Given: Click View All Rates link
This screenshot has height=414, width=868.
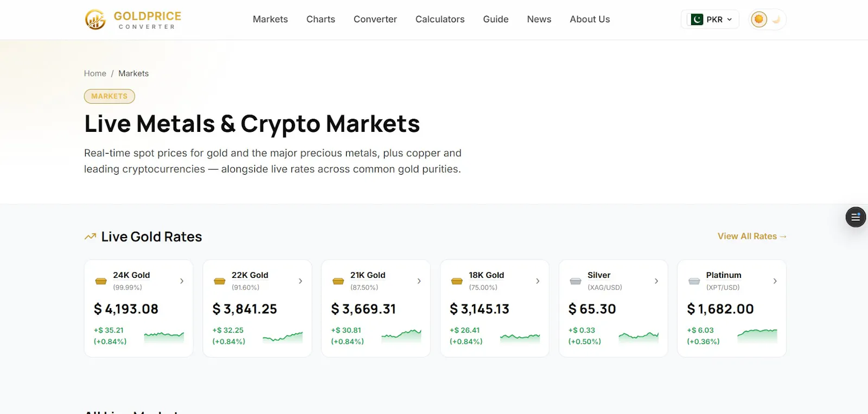Looking at the screenshot, I should click(752, 237).
